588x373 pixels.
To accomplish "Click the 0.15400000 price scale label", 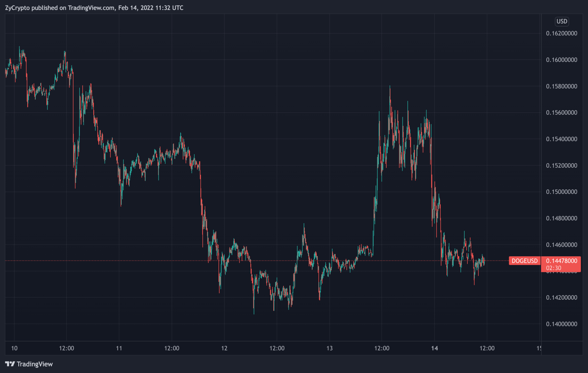I will 561,139.
